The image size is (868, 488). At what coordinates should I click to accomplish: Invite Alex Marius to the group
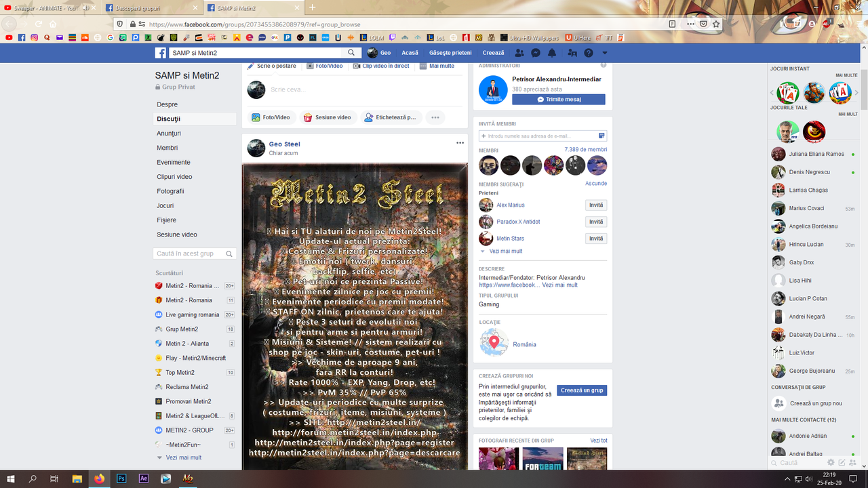coord(596,205)
